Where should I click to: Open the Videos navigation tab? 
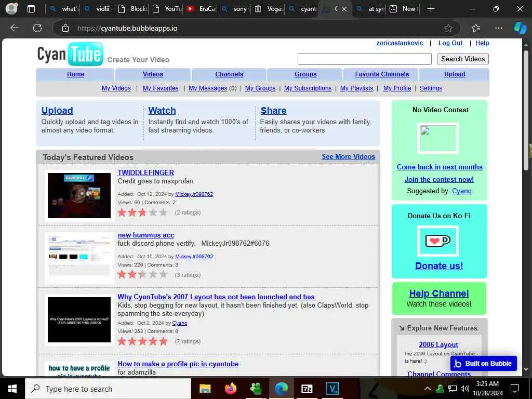tap(153, 74)
